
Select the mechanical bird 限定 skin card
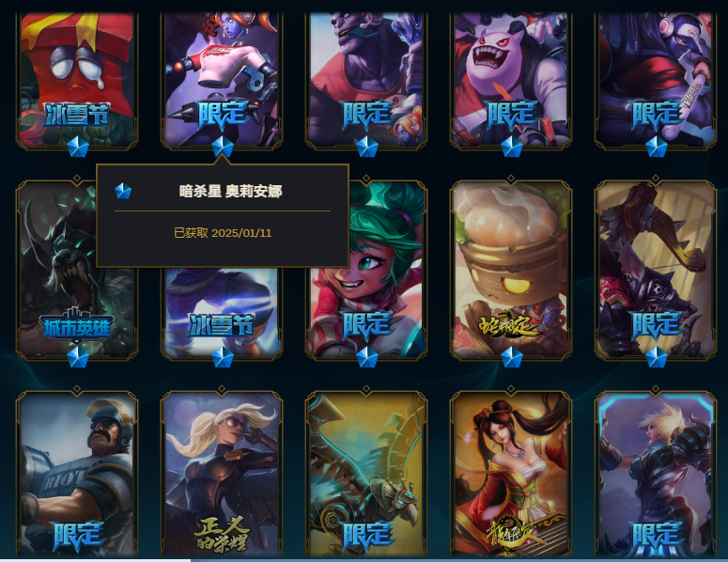click(366, 474)
